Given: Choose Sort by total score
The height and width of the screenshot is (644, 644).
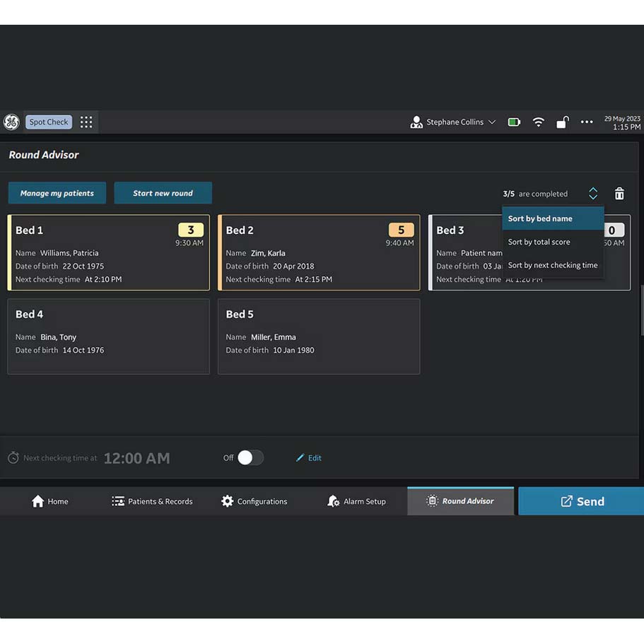Looking at the screenshot, I should click(539, 242).
